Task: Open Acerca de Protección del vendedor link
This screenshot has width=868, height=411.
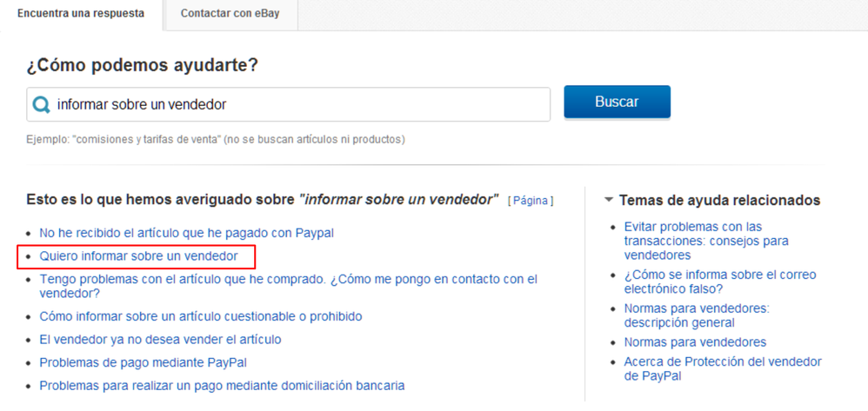Action: [x=723, y=369]
